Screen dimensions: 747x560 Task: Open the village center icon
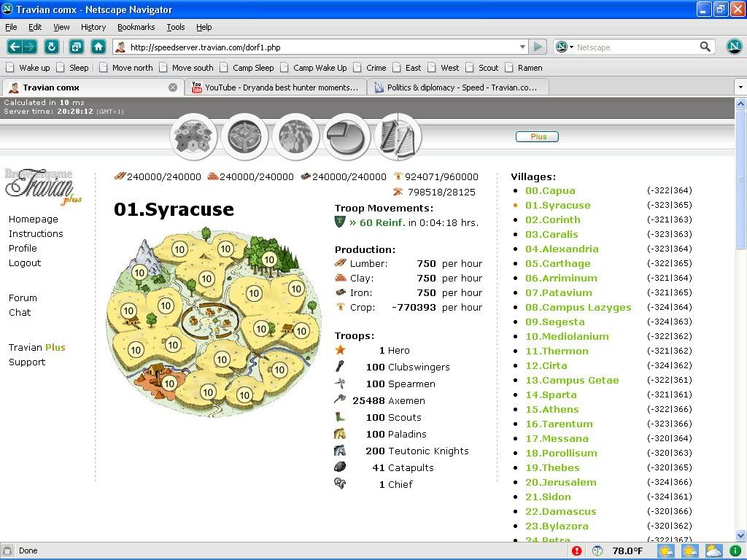click(x=245, y=137)
